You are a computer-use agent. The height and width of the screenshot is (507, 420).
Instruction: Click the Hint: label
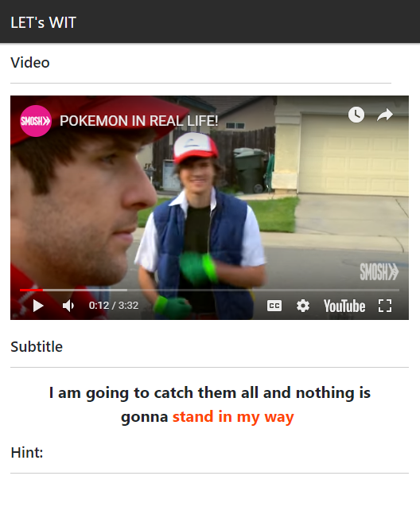click(27, 452)
